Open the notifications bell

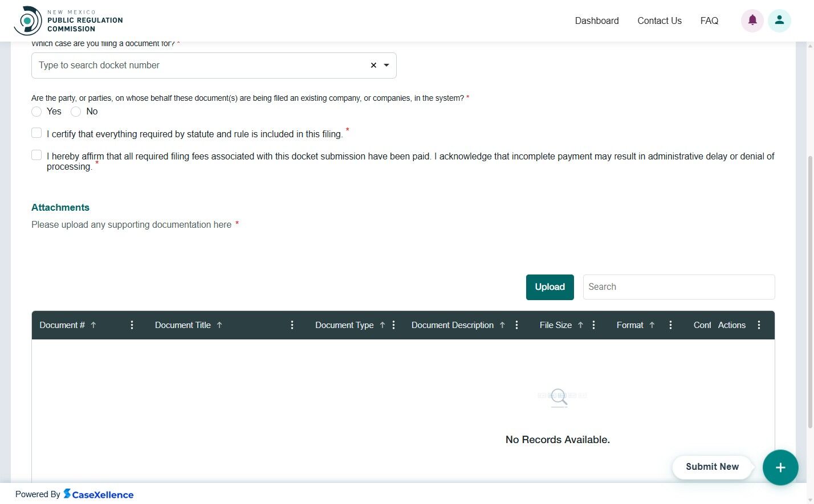coord(752,21)
